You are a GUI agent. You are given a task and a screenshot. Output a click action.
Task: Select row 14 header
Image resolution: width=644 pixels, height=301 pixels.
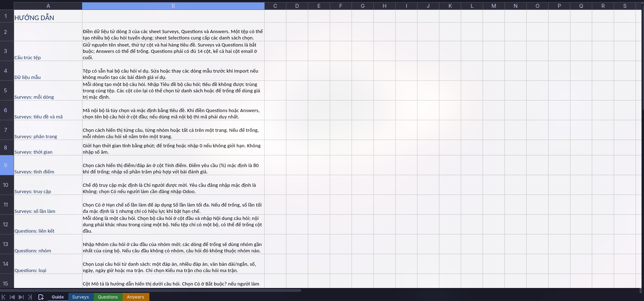(x=6, y=264)
